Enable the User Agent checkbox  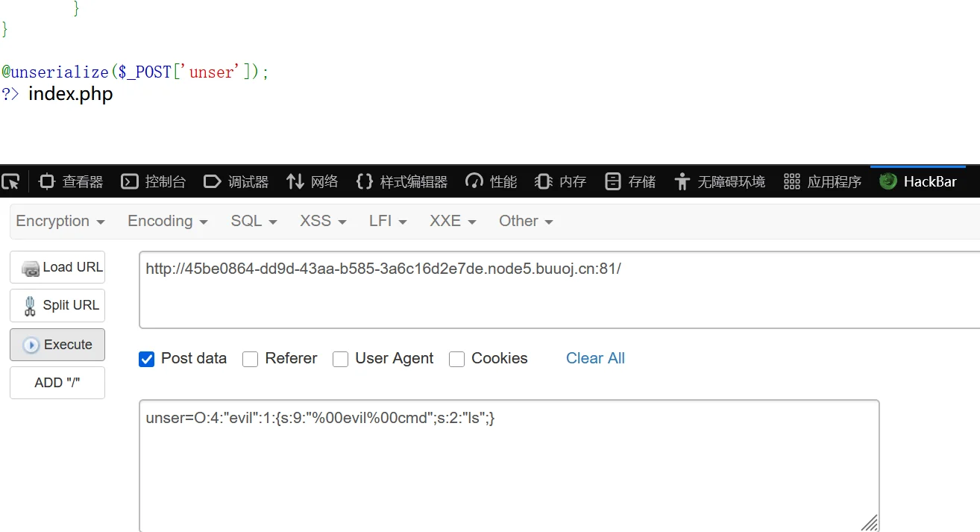click(x=340, y=359)
